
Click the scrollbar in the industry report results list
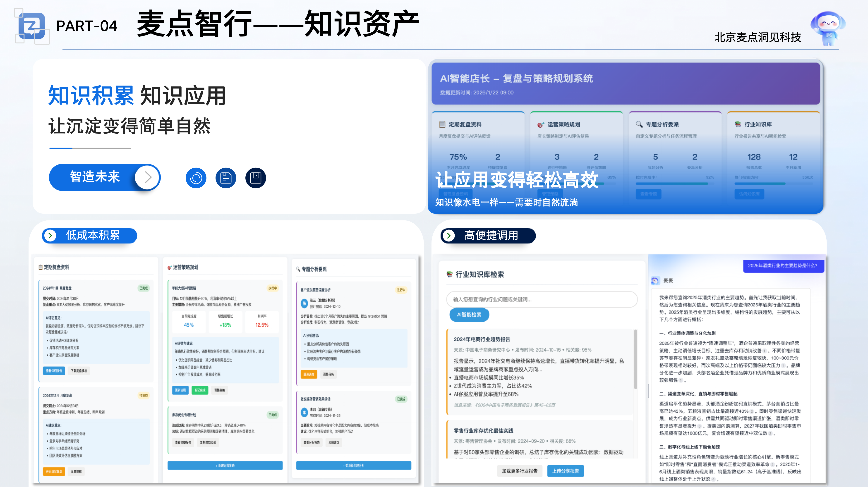pos(635,359)
